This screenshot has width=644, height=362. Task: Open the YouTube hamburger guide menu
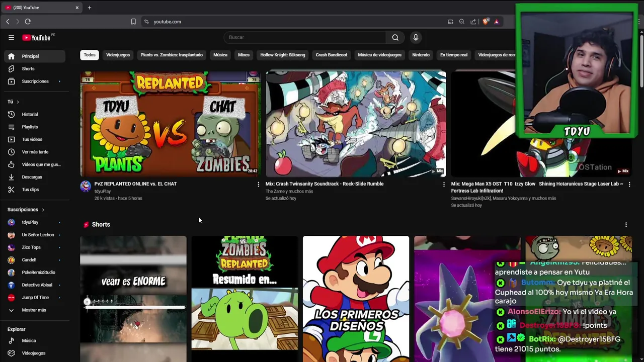point(11,37)
